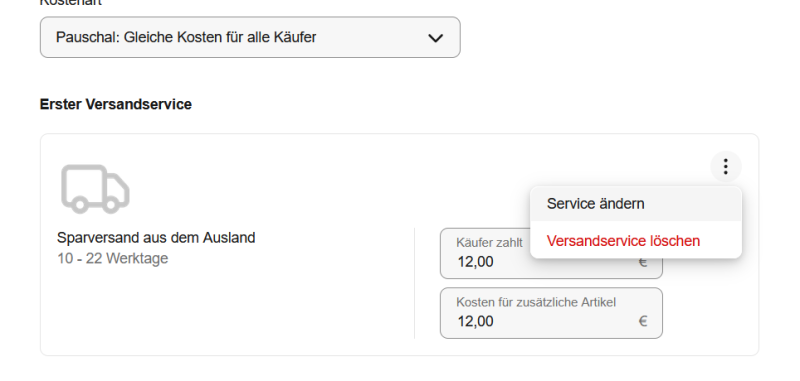
Task: Click the gray delivery truck icon
Action: click(x=95, y=189)
